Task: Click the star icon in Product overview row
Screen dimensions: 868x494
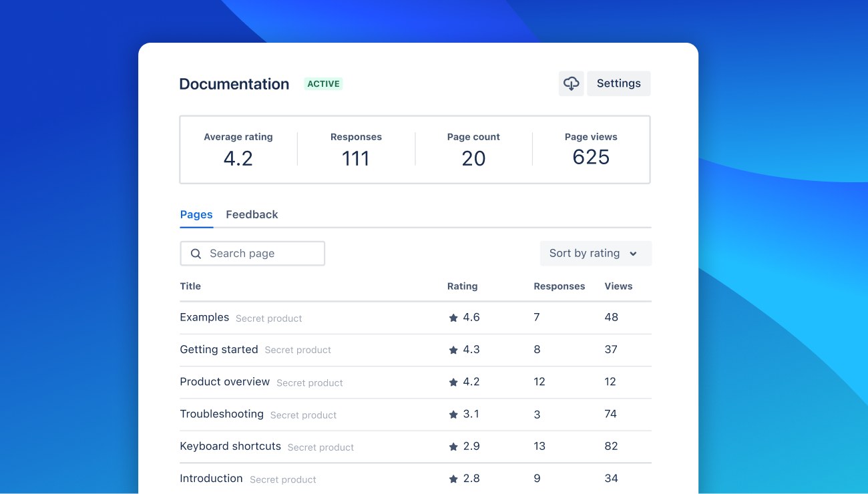Action: point(453,383)
